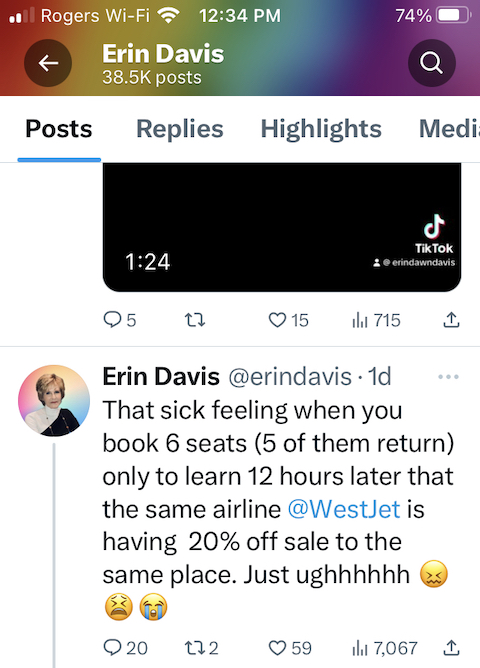Open Erin Davis's profile picture
480x668 pixels.
coord(54,400)
